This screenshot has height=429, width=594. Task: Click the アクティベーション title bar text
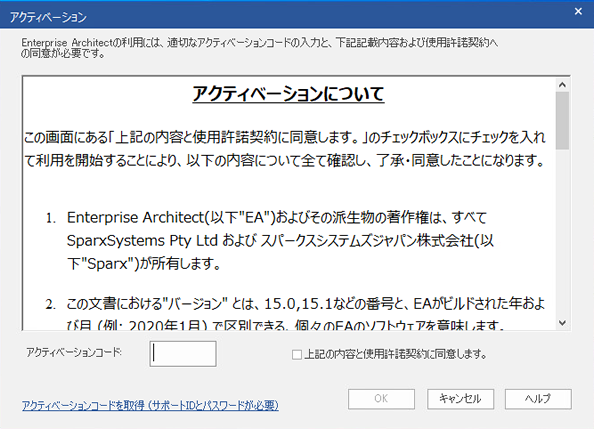tap(48, 17)
